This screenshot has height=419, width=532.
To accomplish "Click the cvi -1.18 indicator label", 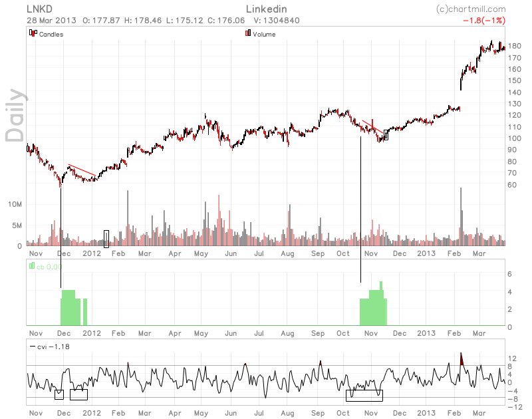I will (53, 347).
